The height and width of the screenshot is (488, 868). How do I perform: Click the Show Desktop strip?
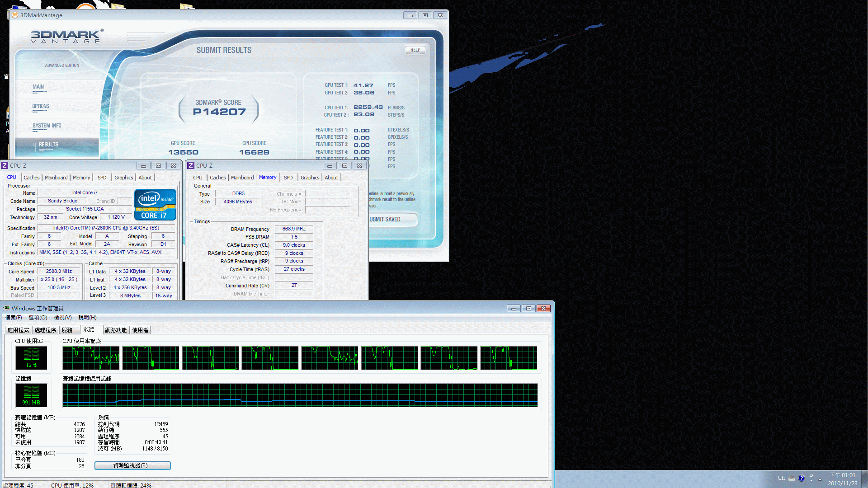864,479
